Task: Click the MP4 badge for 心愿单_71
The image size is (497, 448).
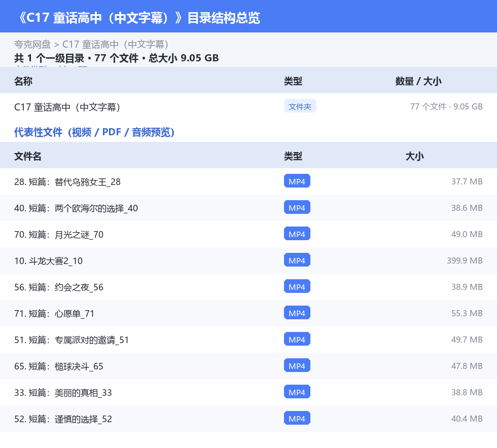Action: click(x=297, y=312)
